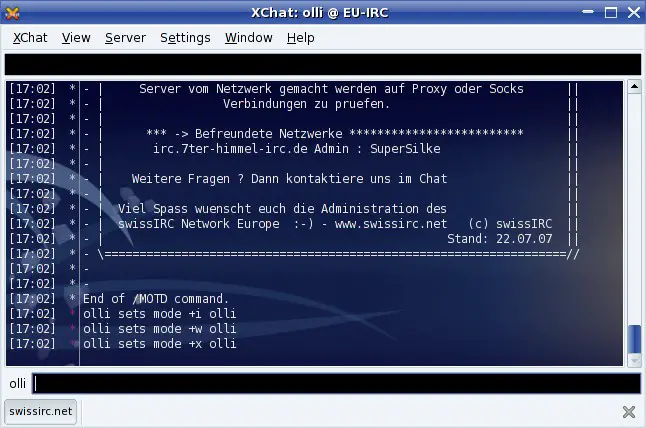The image size is (646, 428).
Task: Minimize the XChat window
Action: coord(588,12)
